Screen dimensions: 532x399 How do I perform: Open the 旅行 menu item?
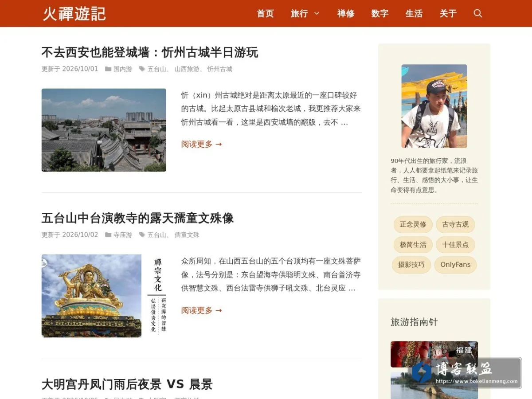(299, 13)
